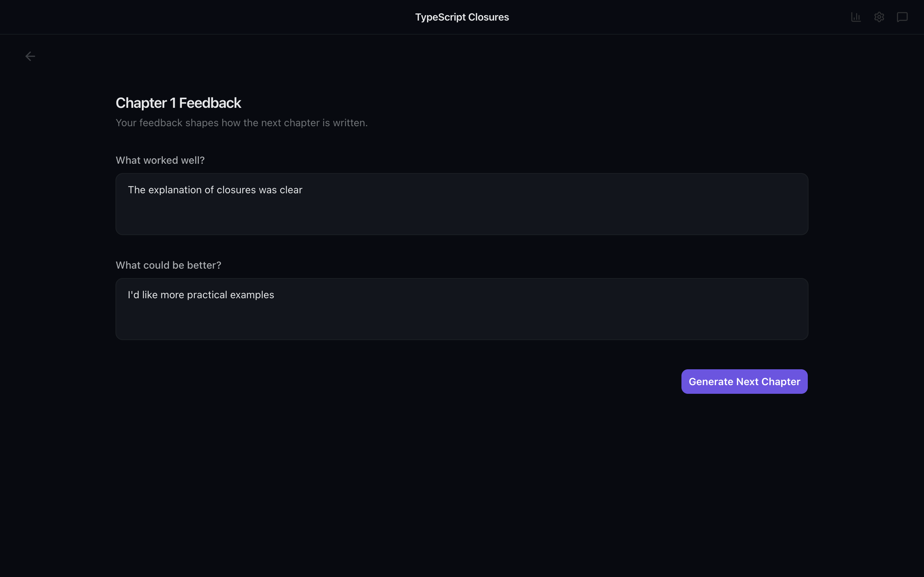Return to the chapter with the back arrow
Viewport: 924px width, 577px height.
point(30,56)
